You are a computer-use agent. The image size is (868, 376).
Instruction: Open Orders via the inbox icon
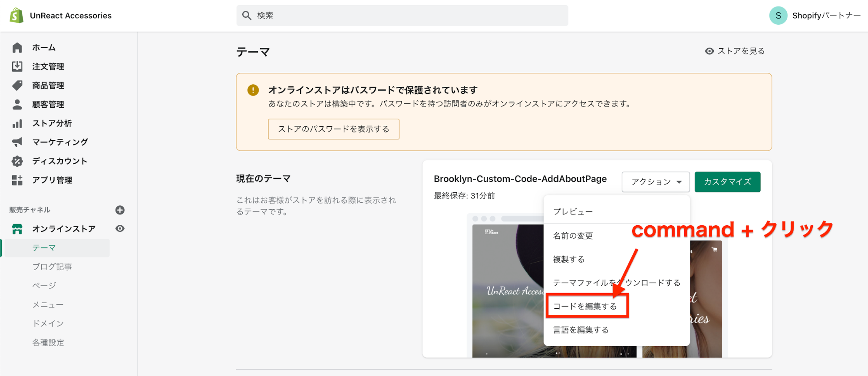pyautogui.click(x=17, y=66)
